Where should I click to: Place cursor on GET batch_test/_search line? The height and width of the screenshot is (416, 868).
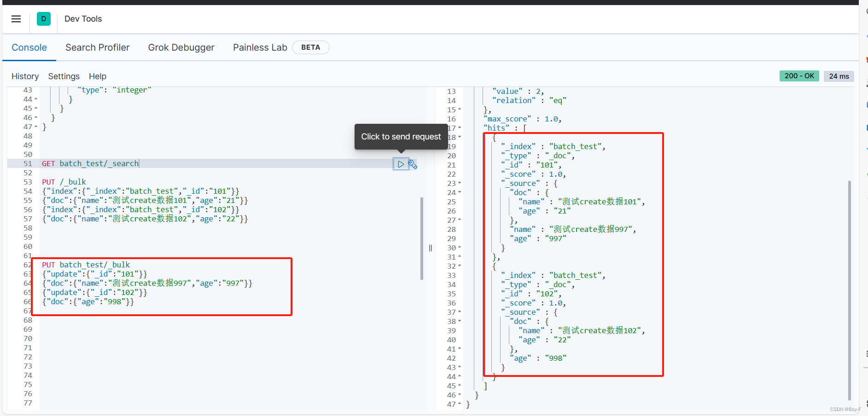90,163
